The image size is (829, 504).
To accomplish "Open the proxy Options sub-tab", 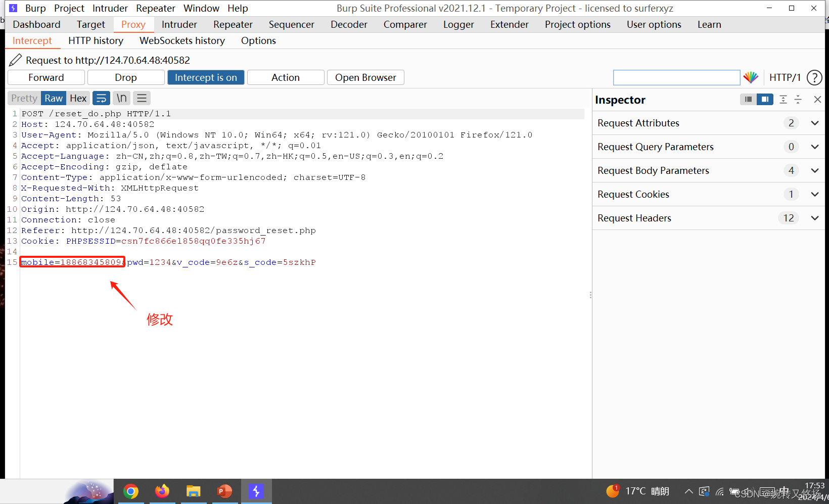I will tap(258, 40).
